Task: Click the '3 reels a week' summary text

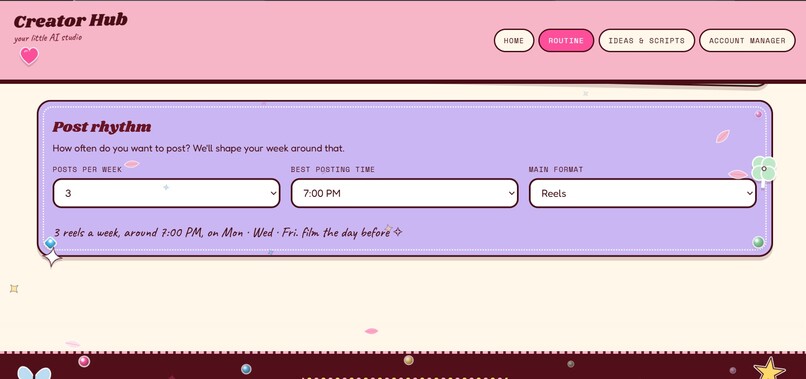Action: click(x=228, y=232)
